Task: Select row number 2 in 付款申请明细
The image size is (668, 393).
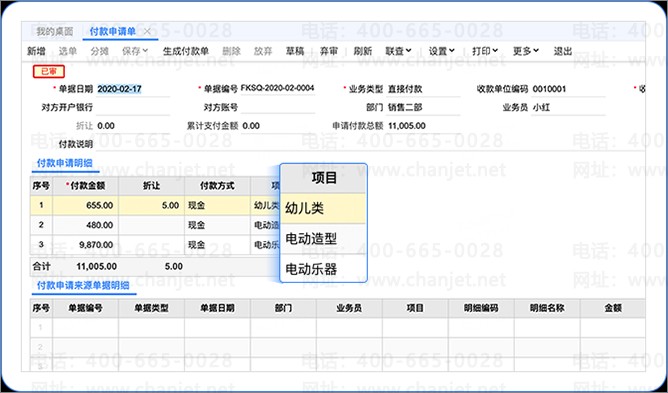Action: 41,225
